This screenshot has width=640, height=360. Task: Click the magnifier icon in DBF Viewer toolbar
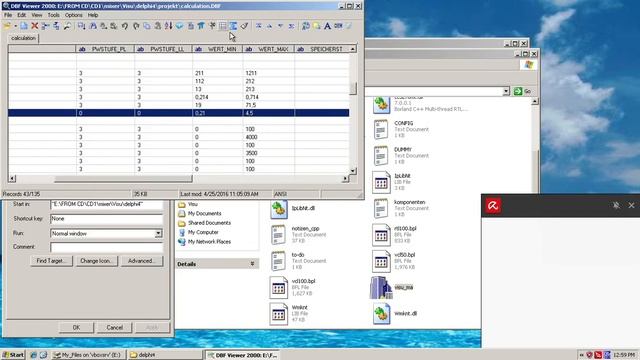tap(67, 26)
